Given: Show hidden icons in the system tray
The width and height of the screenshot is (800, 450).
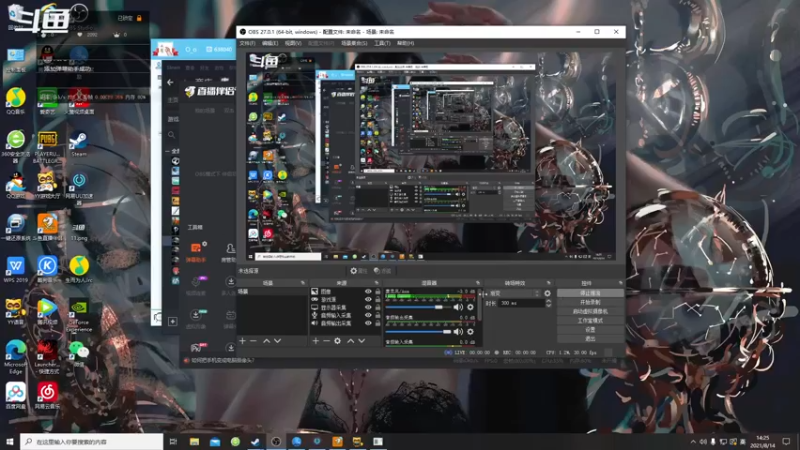Looking at the screenshot, I should (693, 441).
